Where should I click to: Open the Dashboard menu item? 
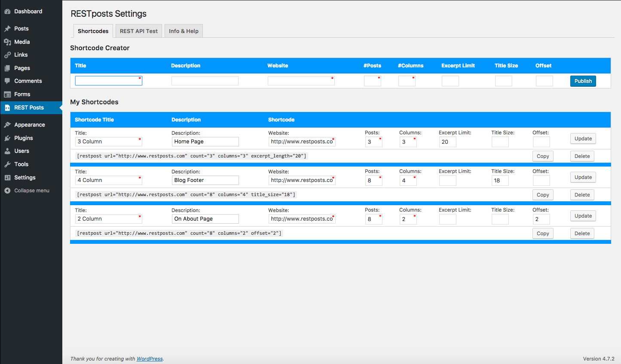[x=31, y=12]
